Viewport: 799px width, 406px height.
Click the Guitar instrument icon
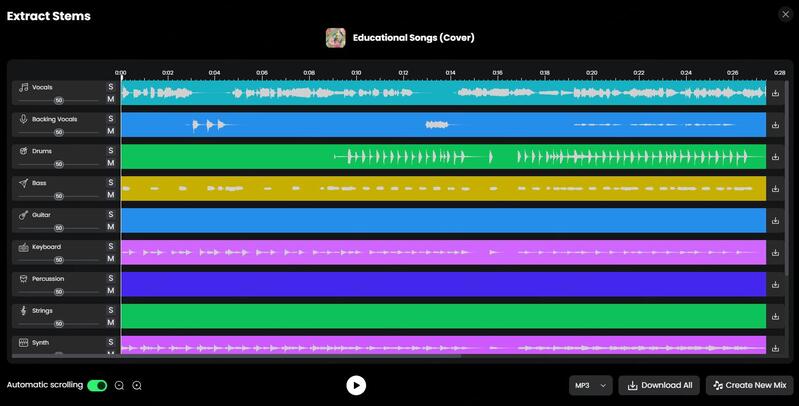pyautogui.click(x=23, y=215)
